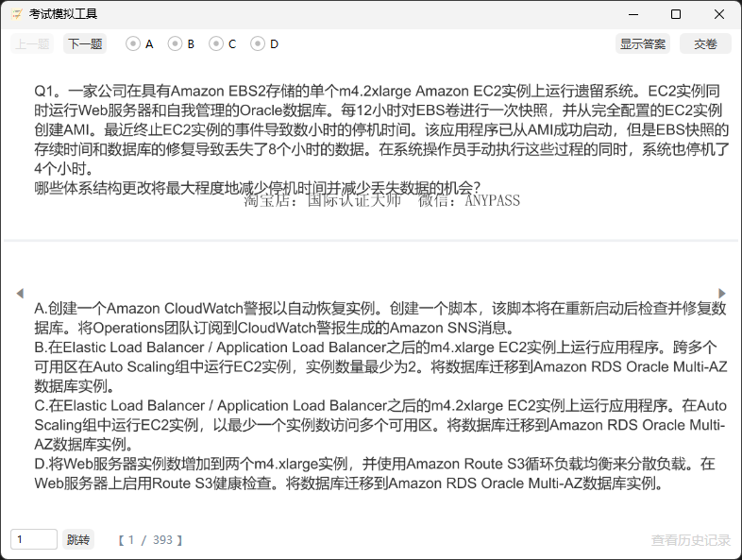Screen dimensions: 742x560
Task: Show the answer with 显示答案
Action: click(643, 44)
